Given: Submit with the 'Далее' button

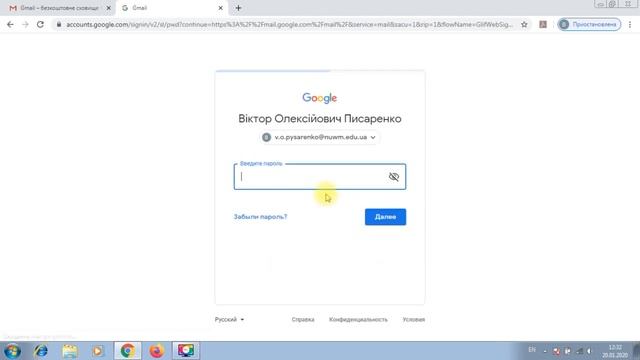Looking at the screenshot, I should pyautogui.click(x=385, y=217).
